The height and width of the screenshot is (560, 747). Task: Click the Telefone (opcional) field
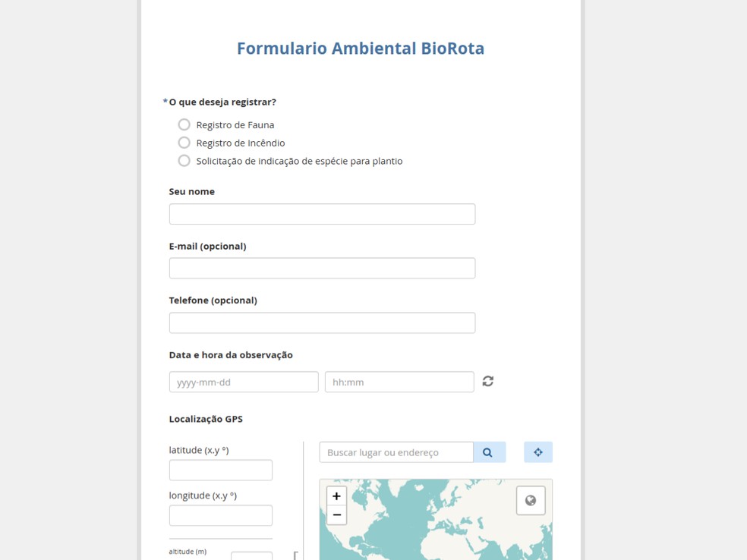322,322
